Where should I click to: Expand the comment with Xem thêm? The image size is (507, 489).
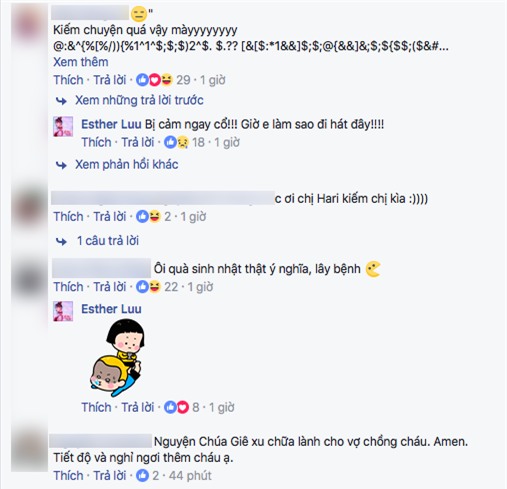(81, 62)
